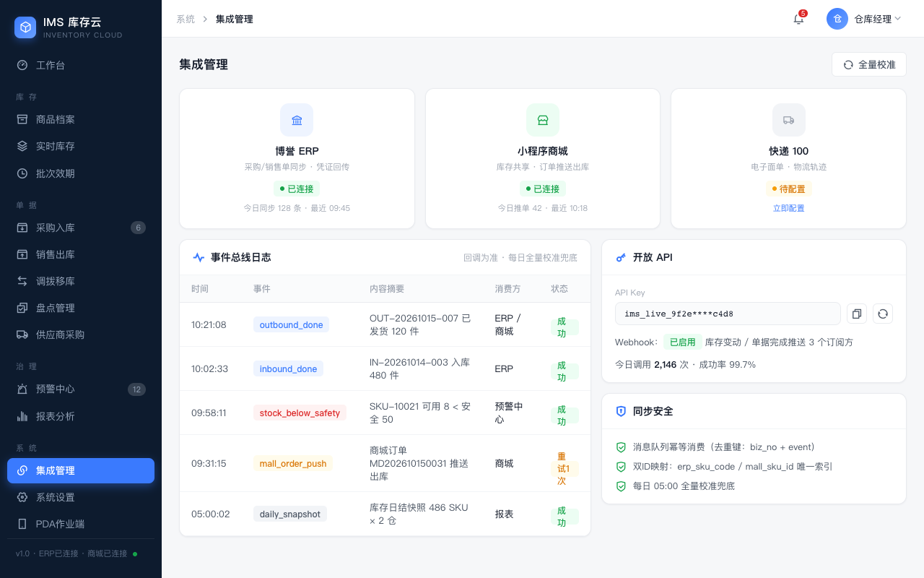Click the 快递 100 truck icon

(x=788, y=120)
